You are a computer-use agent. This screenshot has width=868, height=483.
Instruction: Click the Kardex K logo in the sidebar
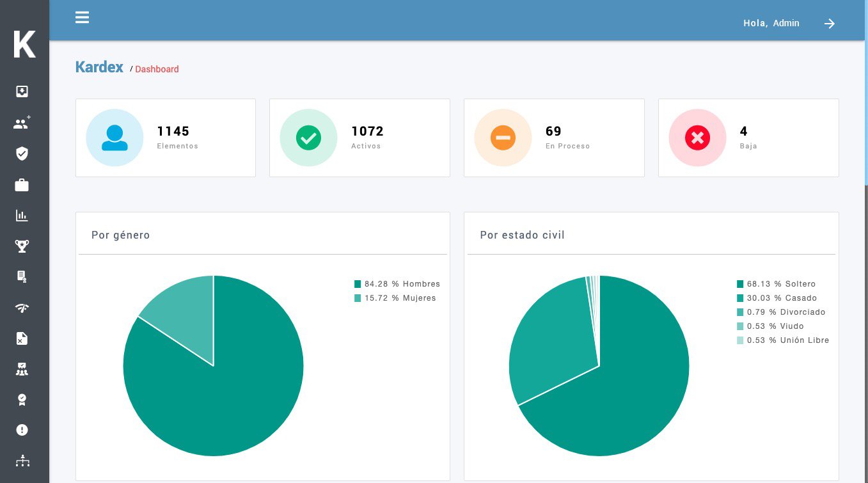[24, 44]
